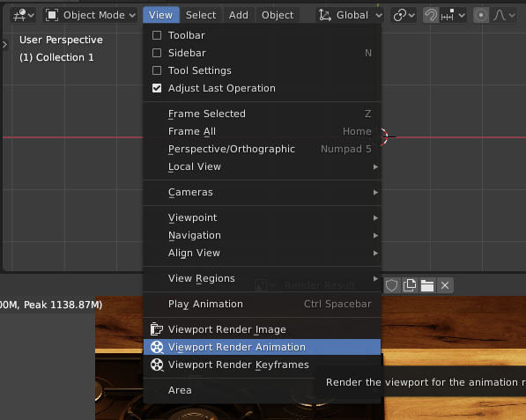Open the editor type selector icon
Image resolution: width=526 pixels, height=420 pixels.
click(x=23, y=15)
